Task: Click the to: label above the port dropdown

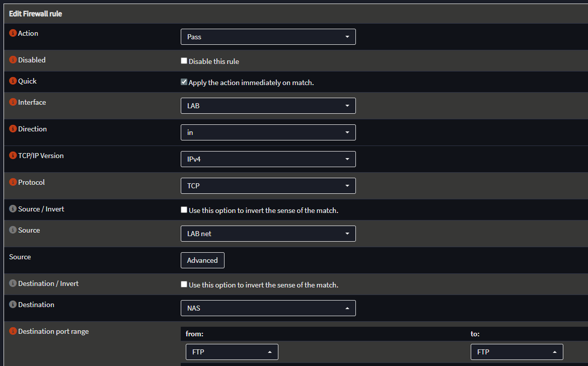Action: (x=475, y=334)
